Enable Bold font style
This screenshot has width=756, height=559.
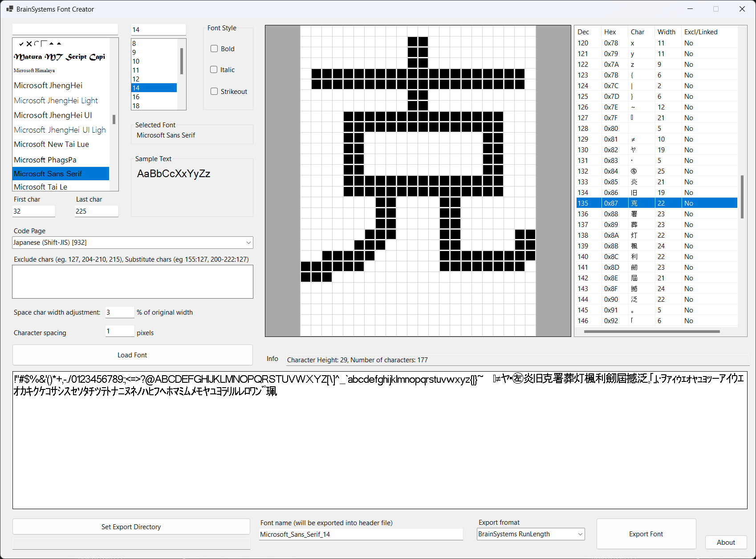[214, 49]
